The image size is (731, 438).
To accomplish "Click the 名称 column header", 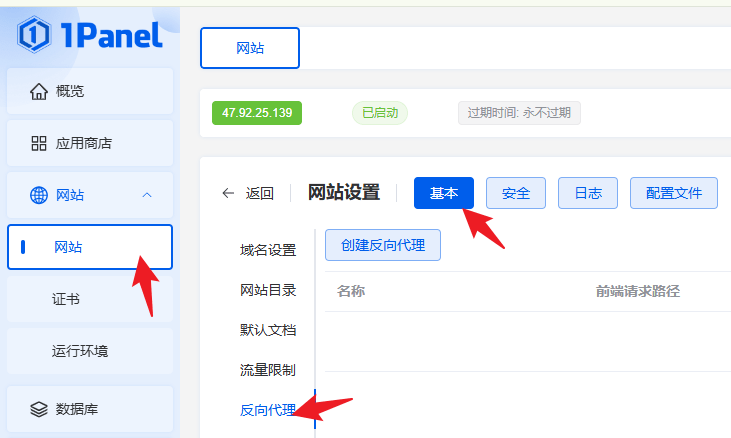I will [351, 291].
